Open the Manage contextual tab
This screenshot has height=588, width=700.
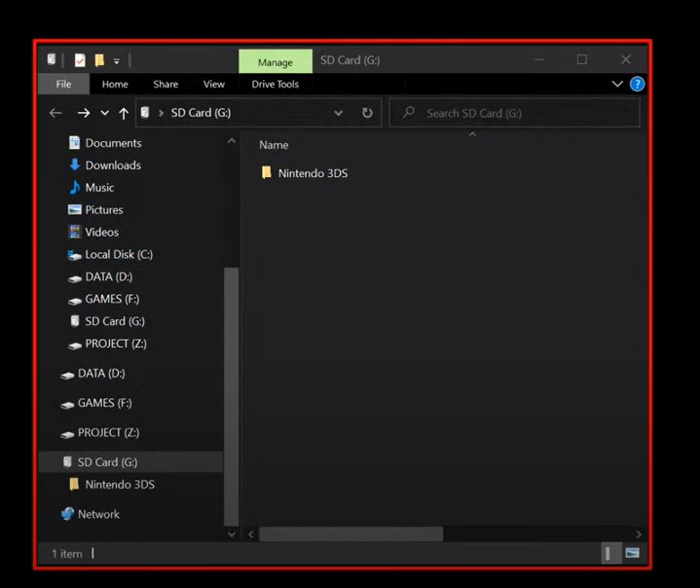click(276, 61)
